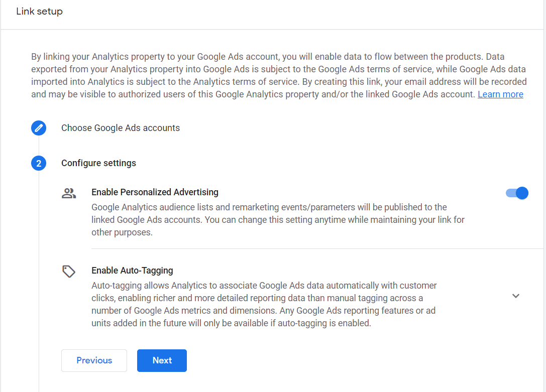Viewport: 546px width, 392px height.
Task: Click the pencil icon beside step one
Action: pos(39,128)
